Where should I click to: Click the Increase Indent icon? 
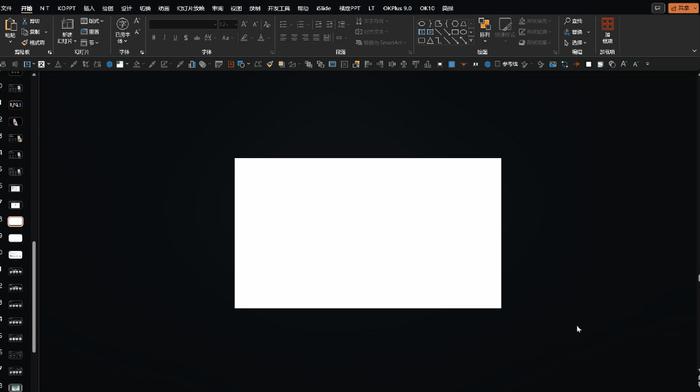pos(329,24)
